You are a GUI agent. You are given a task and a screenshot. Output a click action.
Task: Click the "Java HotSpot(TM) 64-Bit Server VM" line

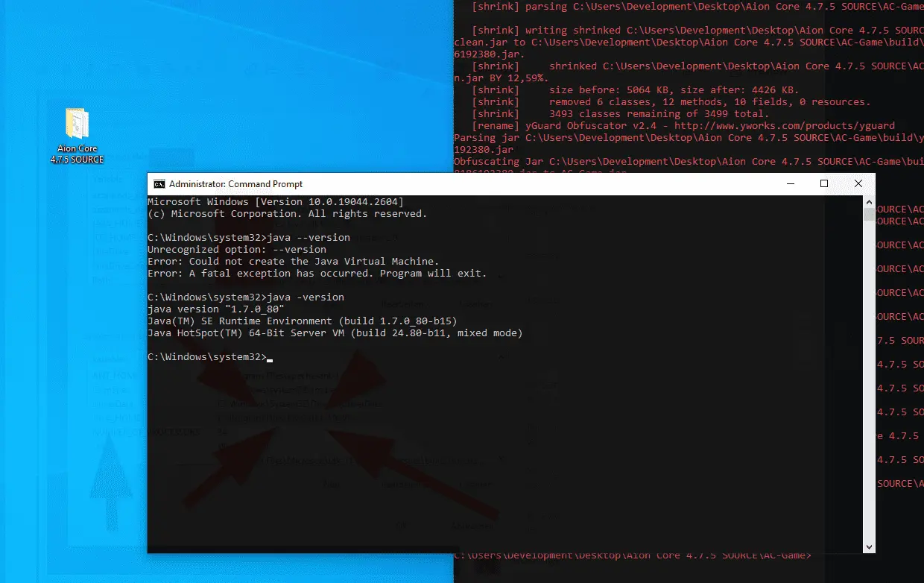click(x=335, y=333)
